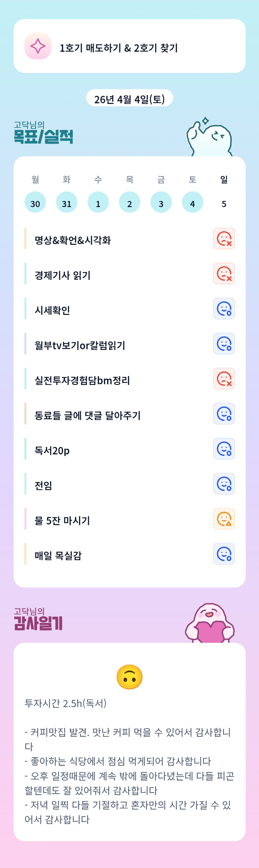Click the red sad face for 실전투자경험담bm정리

[224, 379]
